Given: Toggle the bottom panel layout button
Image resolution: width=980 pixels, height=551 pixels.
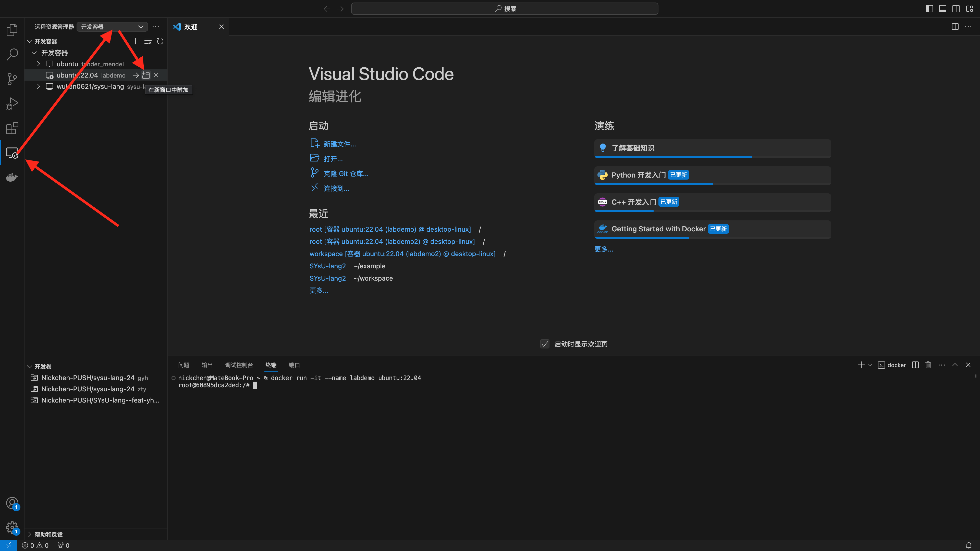Looking at the screenshot, I should point(943,9).
